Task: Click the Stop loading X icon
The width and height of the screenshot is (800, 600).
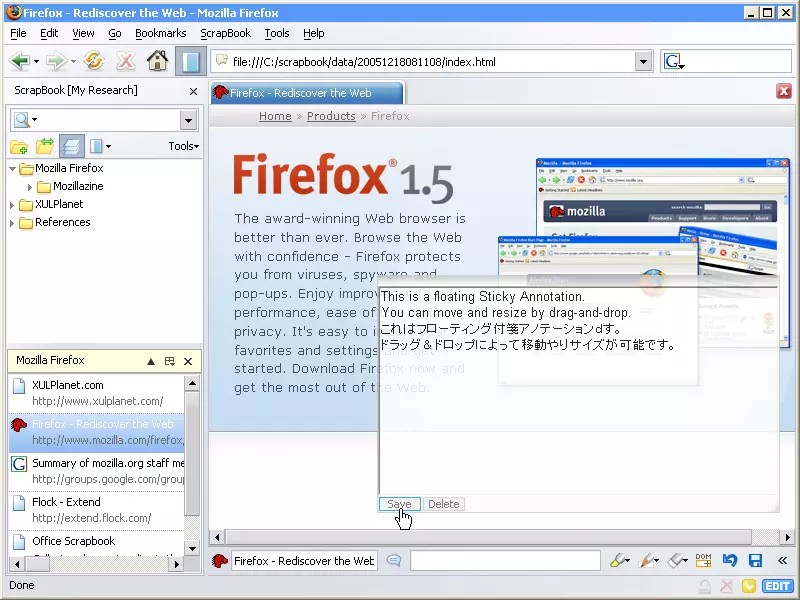Action: (126, 61)
